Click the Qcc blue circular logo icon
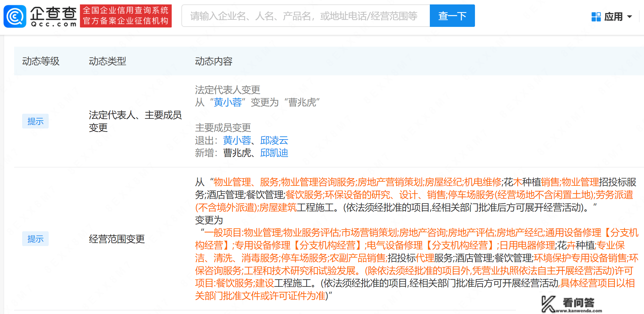The width and height of the screenshot is (644, 314). click(x=15, y=16)
